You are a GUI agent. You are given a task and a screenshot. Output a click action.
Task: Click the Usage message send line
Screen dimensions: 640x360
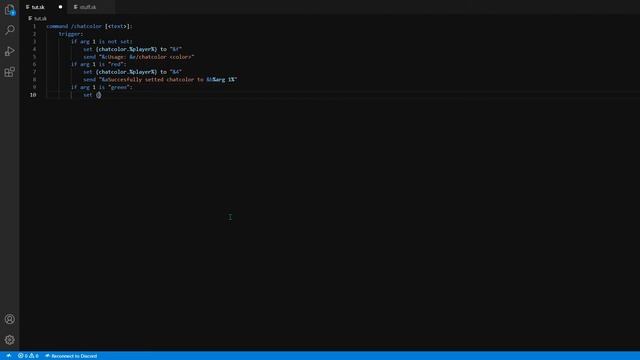[x=139, y=57]
